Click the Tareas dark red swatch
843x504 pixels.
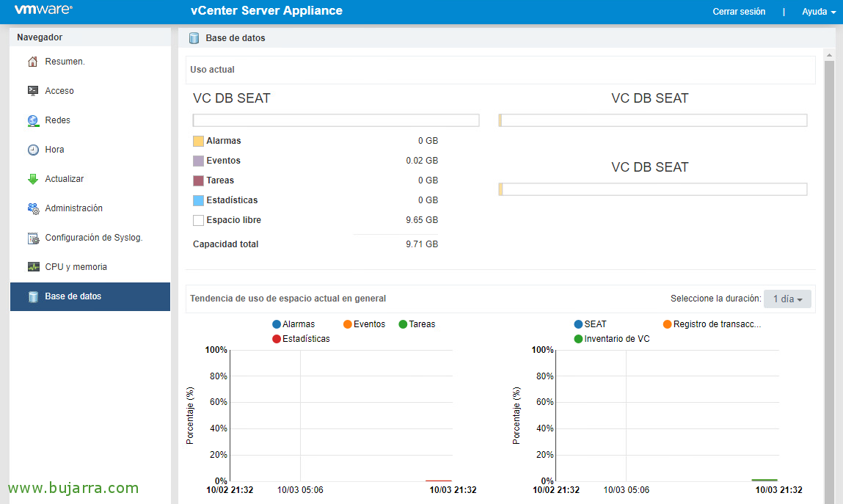198,180
